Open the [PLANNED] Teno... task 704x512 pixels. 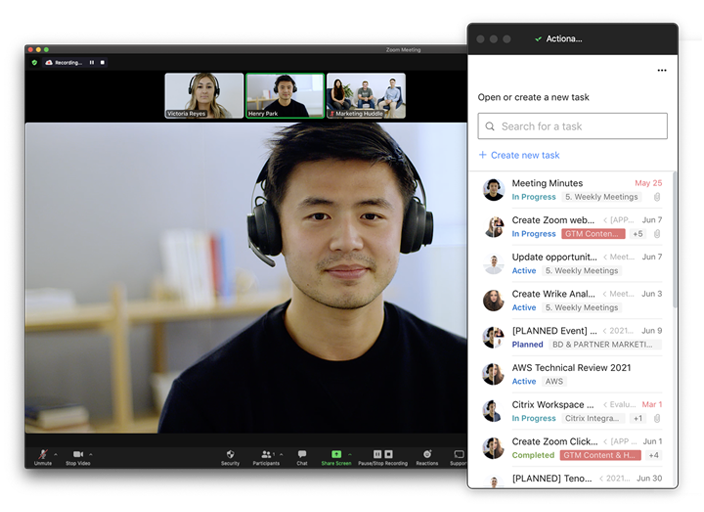[x=572, y=479]
